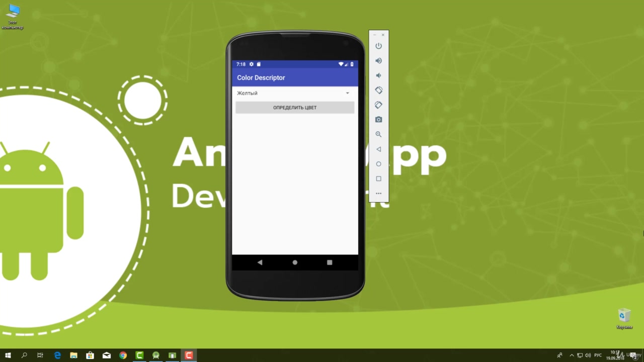
Task: Switch to Android Studio in taskbar
Action: click(x=156, y=355)
